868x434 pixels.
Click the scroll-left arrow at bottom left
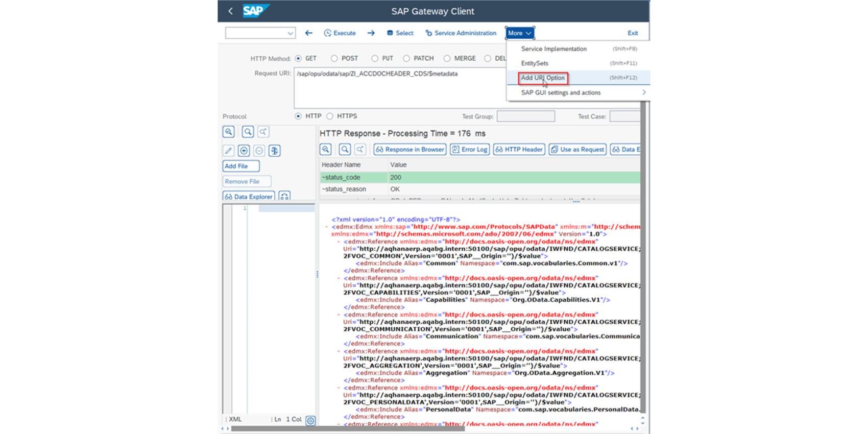click(223, 429)
